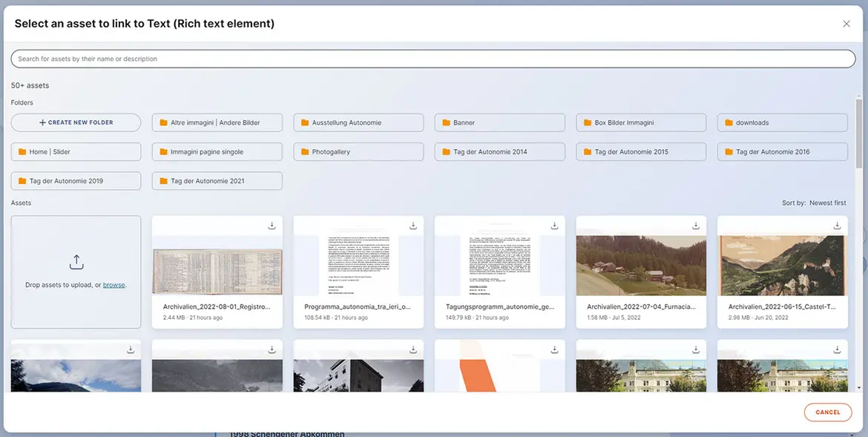
Task: Close the asset selection dialog
Action: tap(846, 24)
